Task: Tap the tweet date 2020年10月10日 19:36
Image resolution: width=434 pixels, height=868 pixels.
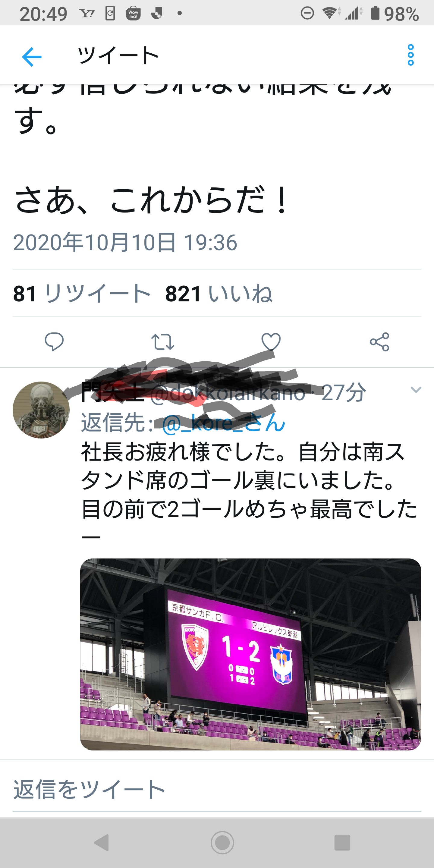Action: click(x=125, y=242)
